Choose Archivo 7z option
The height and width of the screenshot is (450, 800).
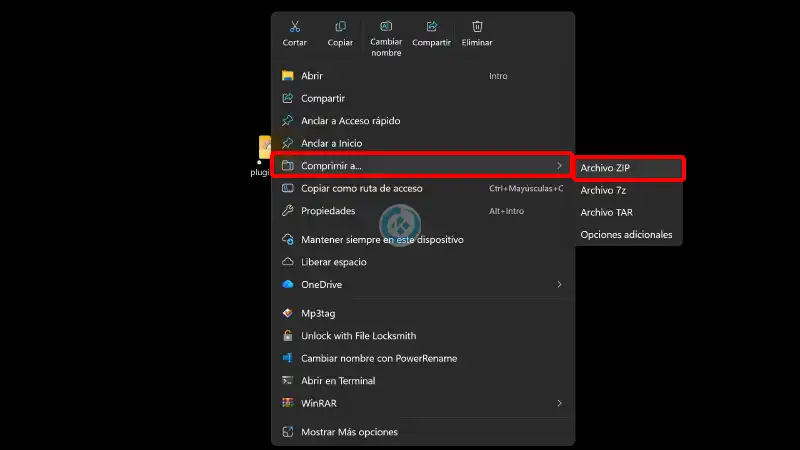pyautogui.click(x=604, y=190)
